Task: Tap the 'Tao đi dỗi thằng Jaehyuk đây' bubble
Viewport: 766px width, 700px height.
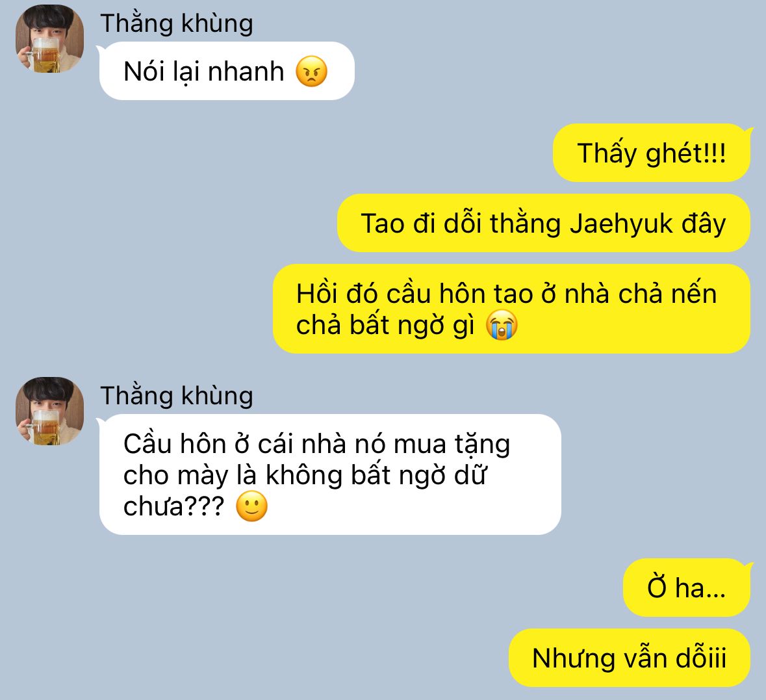Action: pyautogui.click(x=544, y=223)
